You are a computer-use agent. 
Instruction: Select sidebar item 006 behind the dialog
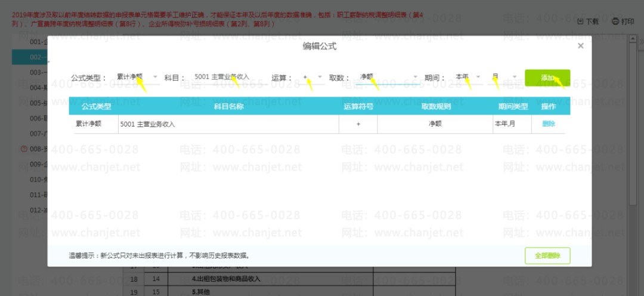point(39,118)
